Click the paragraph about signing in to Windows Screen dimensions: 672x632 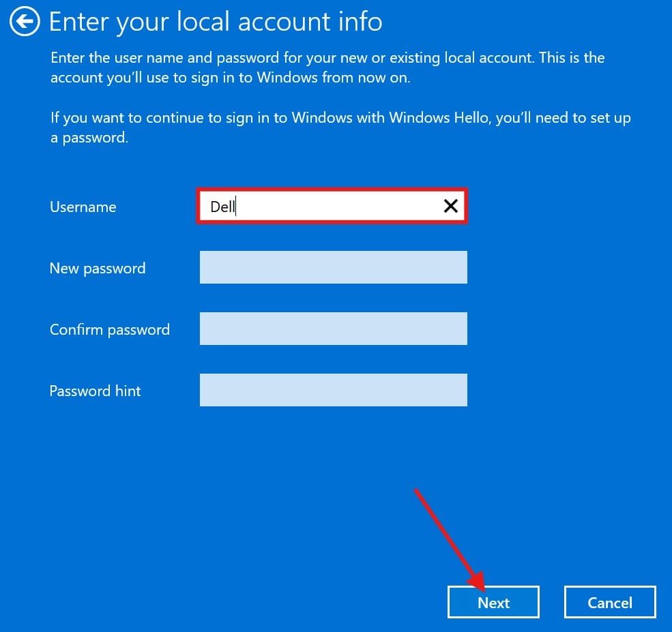(327, 67)
